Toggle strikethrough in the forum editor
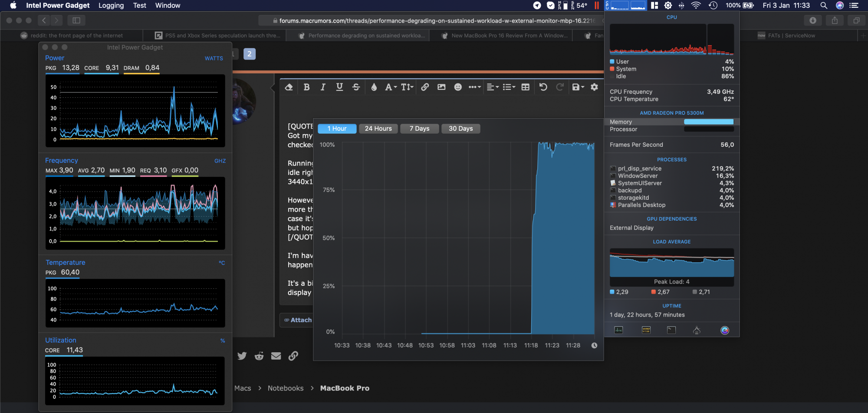Screen dimensions: 868x413 (x=356, y=87)
